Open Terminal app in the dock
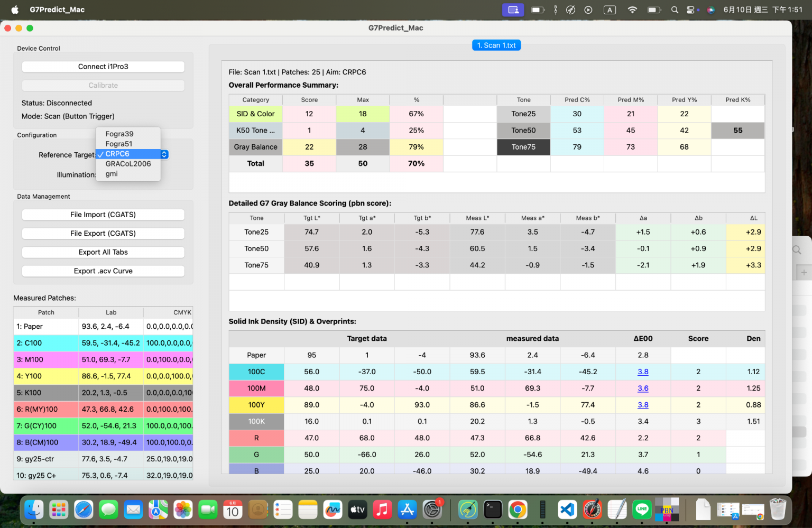Viewport: 812px width, 528px height. [x=493, y=510]
